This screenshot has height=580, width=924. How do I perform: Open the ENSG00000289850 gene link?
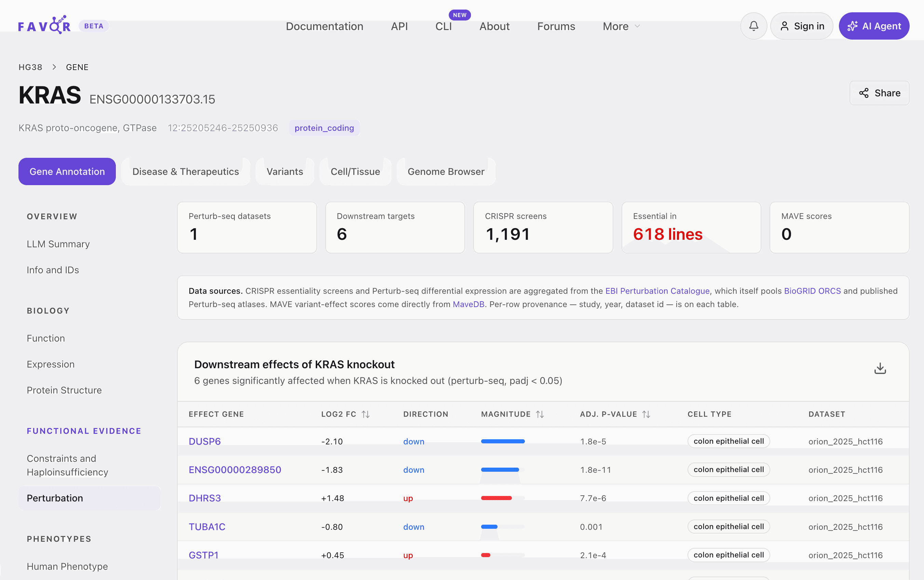coord(235,470)
